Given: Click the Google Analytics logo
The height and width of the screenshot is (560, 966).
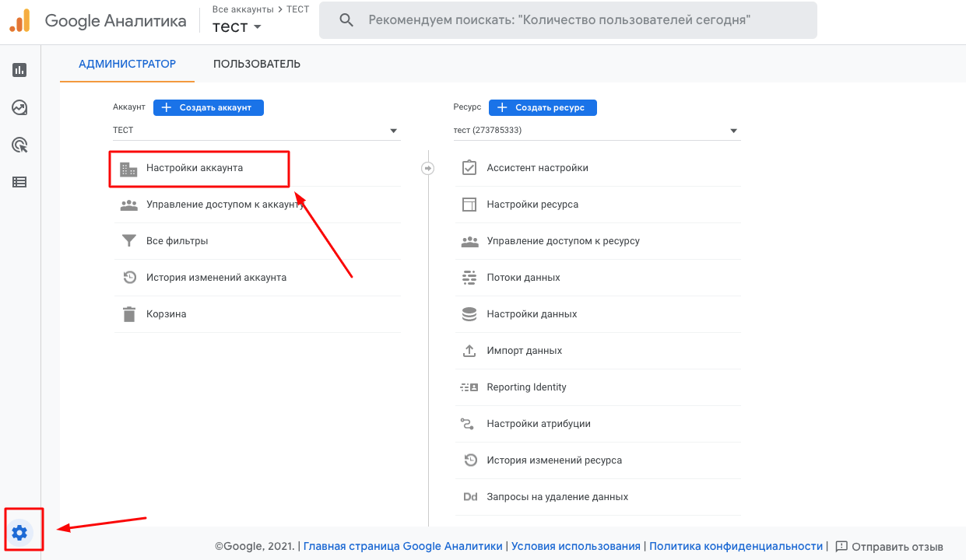Looking at the screenshot, I should point(19,20).
